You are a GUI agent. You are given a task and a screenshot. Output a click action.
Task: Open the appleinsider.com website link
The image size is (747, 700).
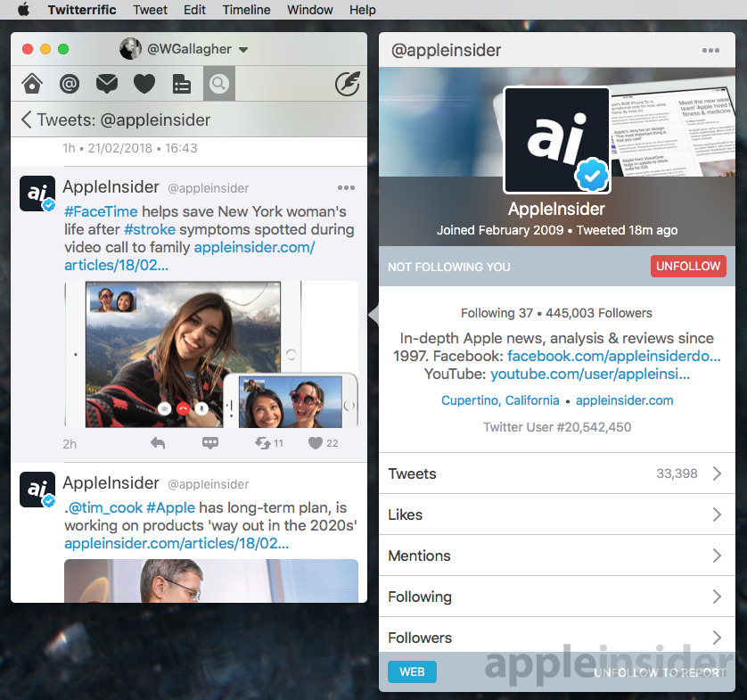(625, 400)
